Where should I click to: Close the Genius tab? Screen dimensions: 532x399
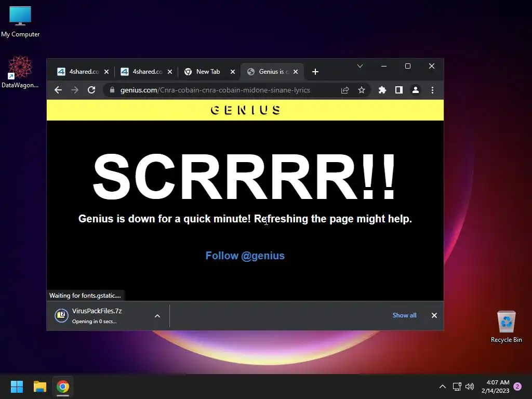pos(296,72)
